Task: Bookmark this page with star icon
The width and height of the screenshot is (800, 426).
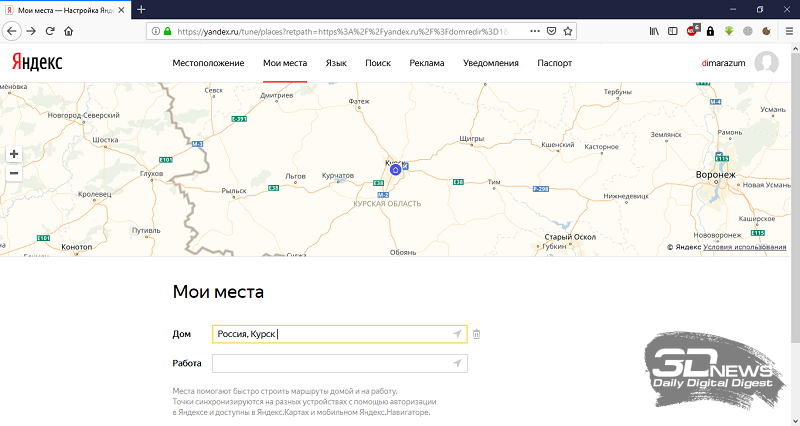Action: click(x=568, y=31)
